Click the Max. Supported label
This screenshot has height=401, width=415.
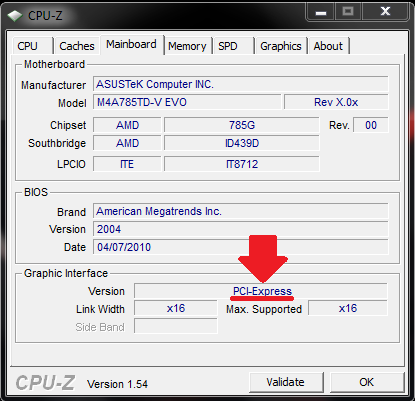(264, 309)
